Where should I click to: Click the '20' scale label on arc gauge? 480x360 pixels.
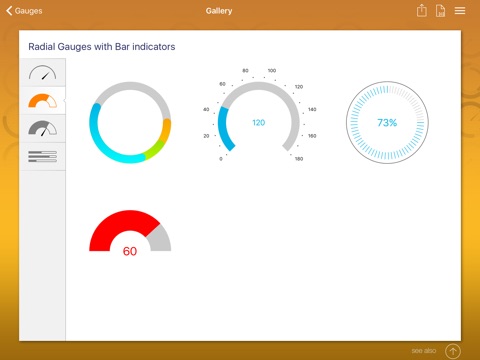(206, 136)
